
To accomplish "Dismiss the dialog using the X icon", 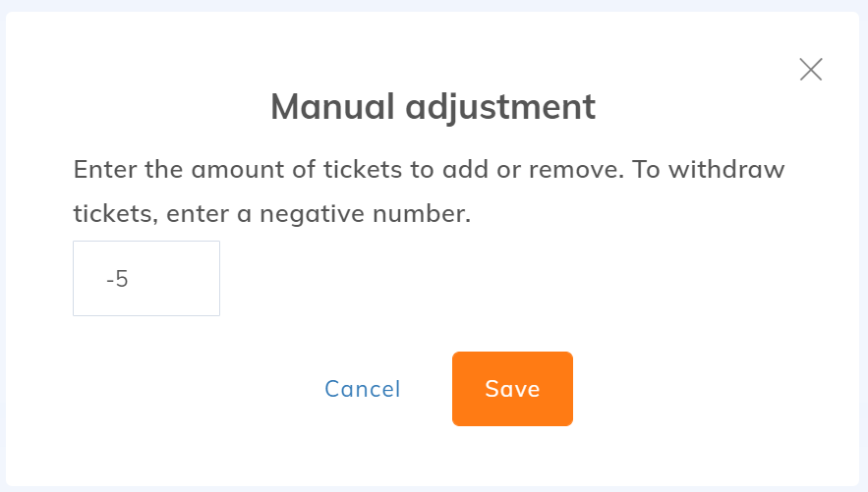I will point(810,69).
